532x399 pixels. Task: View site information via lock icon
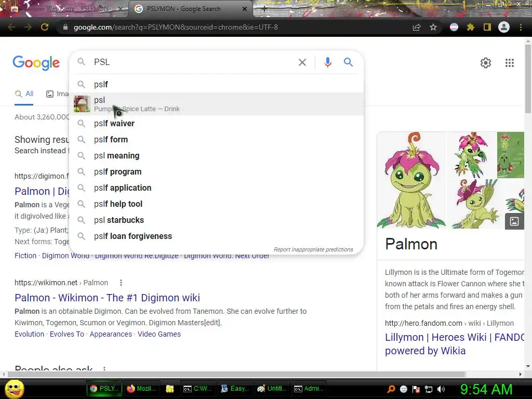[x=65, y=27]
